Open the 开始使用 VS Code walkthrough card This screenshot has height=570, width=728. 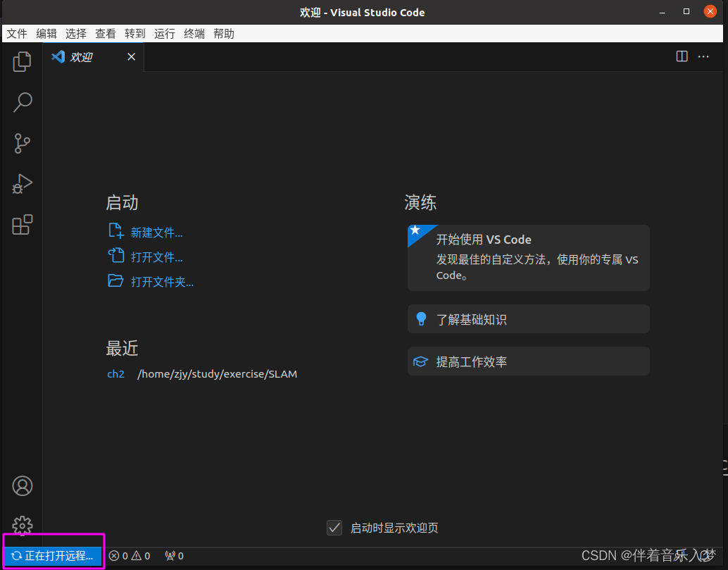point(528,257)
